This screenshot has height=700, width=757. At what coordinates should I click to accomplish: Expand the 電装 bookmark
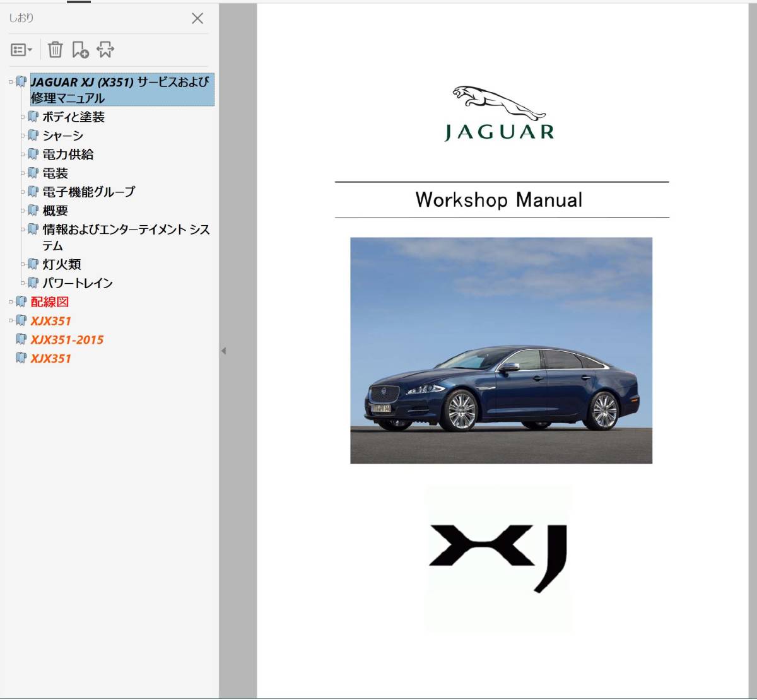(x=23, y=173)
